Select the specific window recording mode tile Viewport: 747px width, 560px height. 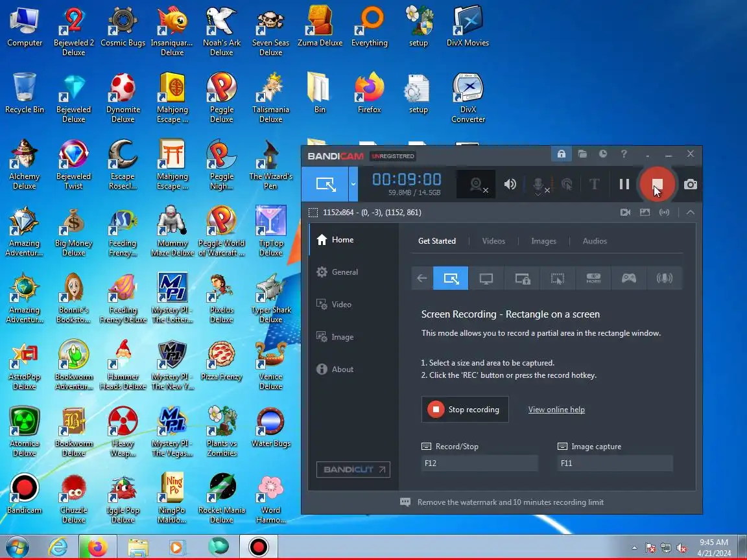[522, 278]
